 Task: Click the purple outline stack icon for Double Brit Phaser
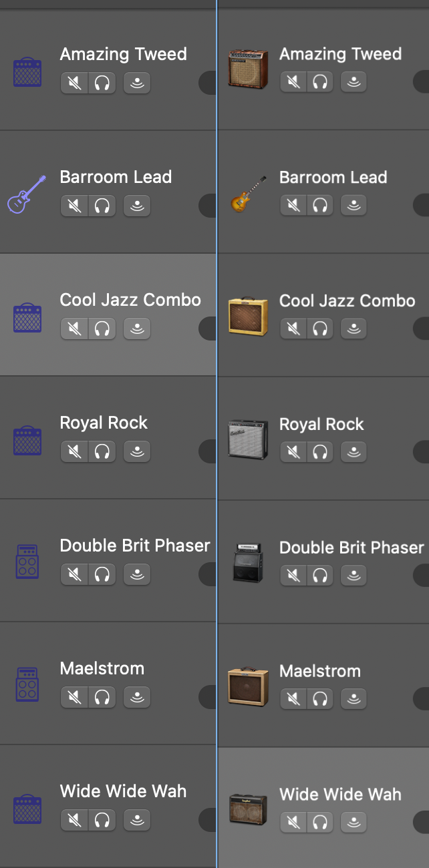pos(27,562)
